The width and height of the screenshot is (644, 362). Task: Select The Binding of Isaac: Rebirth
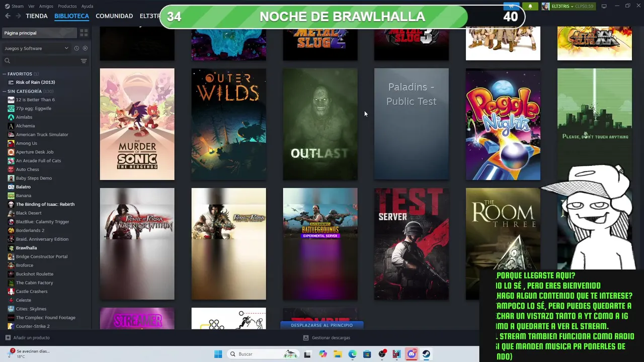click(45, 204)
